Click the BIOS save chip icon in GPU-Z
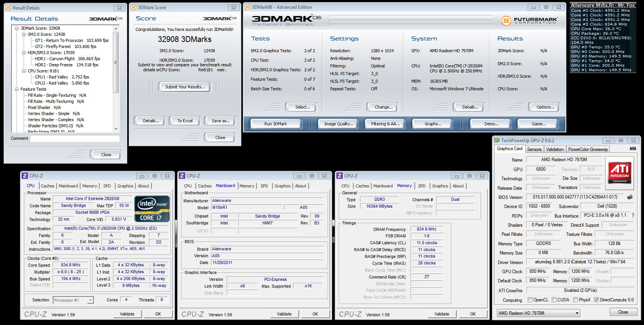 [x=630, y=197]
